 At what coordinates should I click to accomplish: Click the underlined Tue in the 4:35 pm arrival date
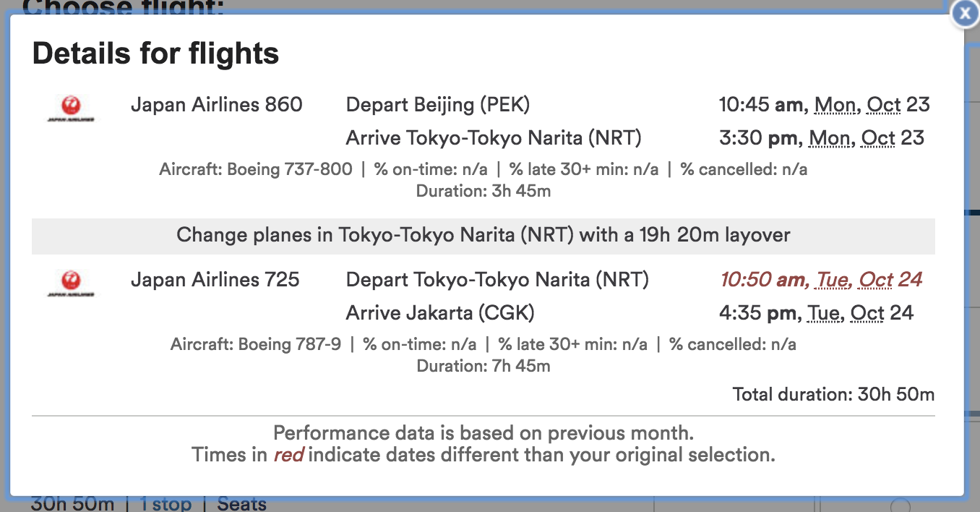(x=823, y=313)
